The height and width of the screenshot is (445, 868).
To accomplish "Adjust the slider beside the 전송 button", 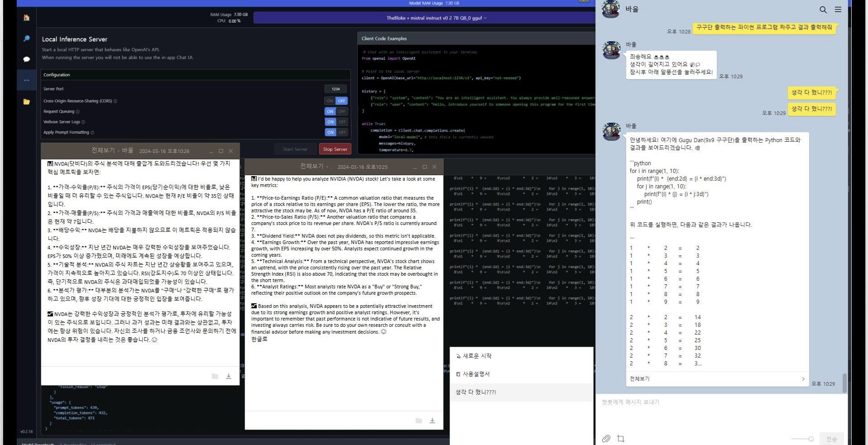I will click(x=802, y=439).
